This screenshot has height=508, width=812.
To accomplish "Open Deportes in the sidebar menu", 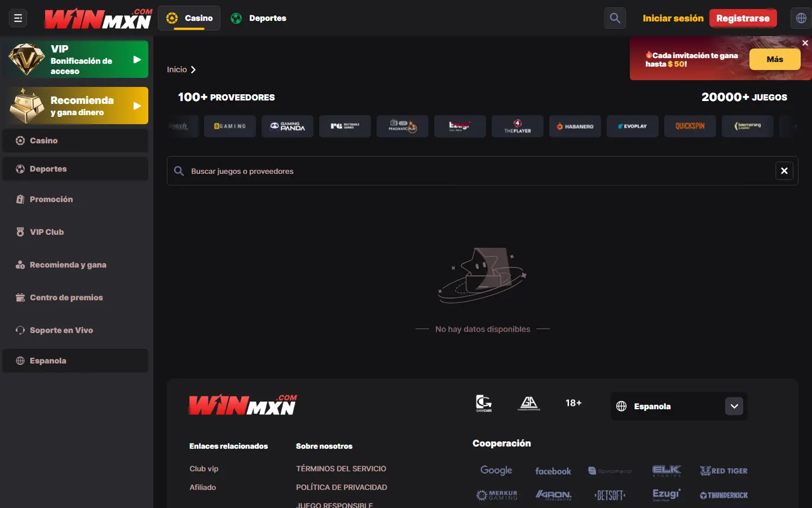I will click(x=76, y=169).
